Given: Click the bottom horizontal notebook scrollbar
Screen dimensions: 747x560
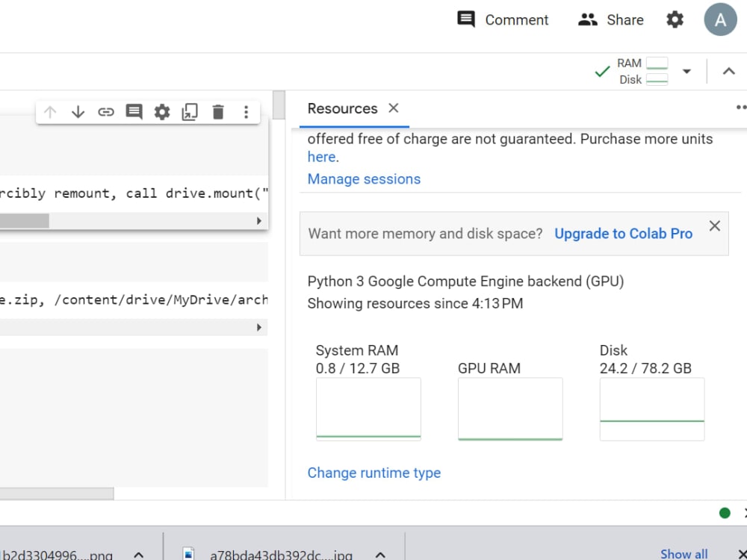Looking at the screenshot, I should tap(57, 494).
